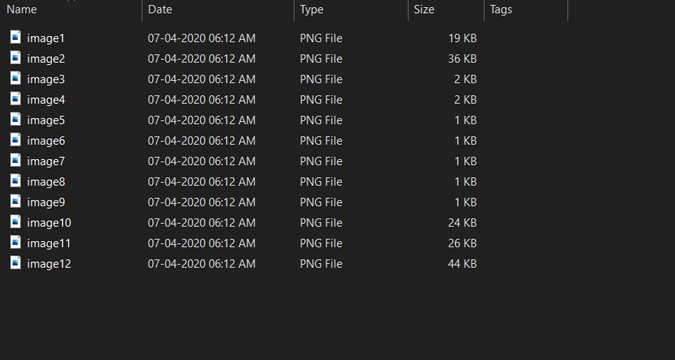Select the image7 PNG icon

pos(15,160)
